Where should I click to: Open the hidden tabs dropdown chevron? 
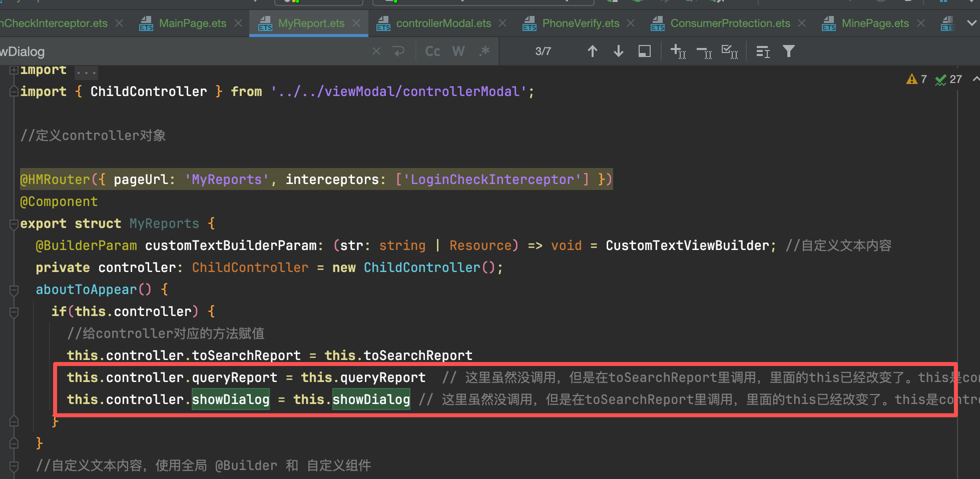tap(971, 23)
